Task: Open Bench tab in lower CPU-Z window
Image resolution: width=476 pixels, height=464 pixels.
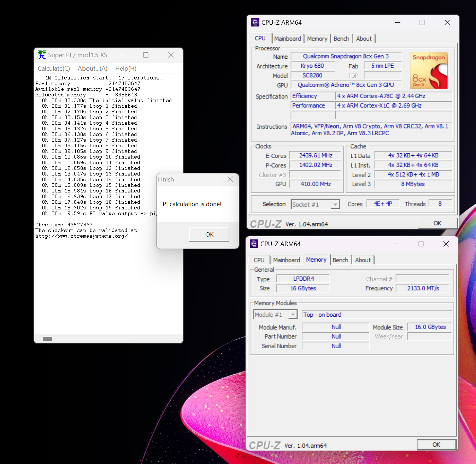Action: (340, 260)
